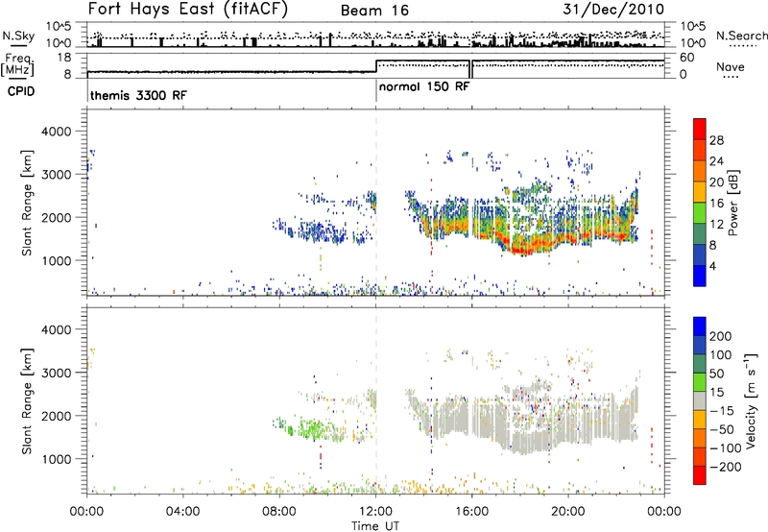Pick the red bottom segment of the Velocity colorbar
Viewport: 768px width, 532px height.
[x=700, y=475]
